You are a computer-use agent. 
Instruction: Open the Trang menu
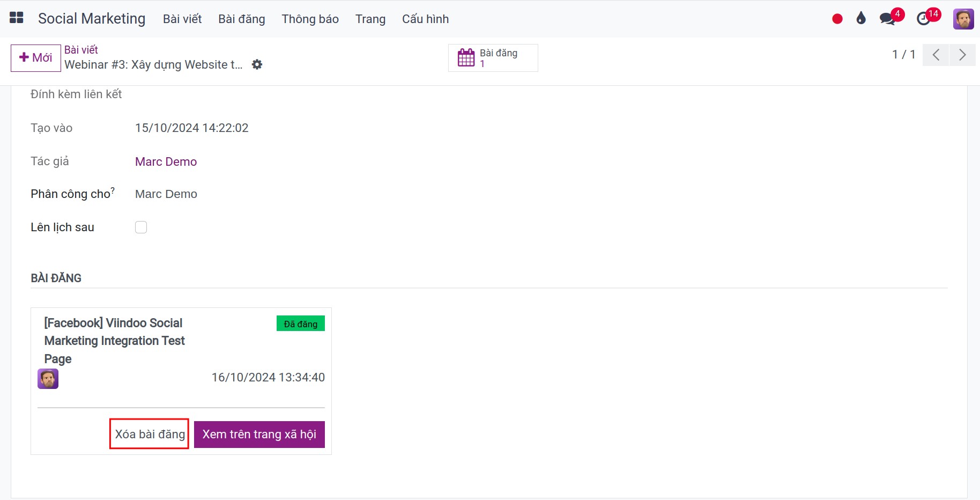[370, 19]
